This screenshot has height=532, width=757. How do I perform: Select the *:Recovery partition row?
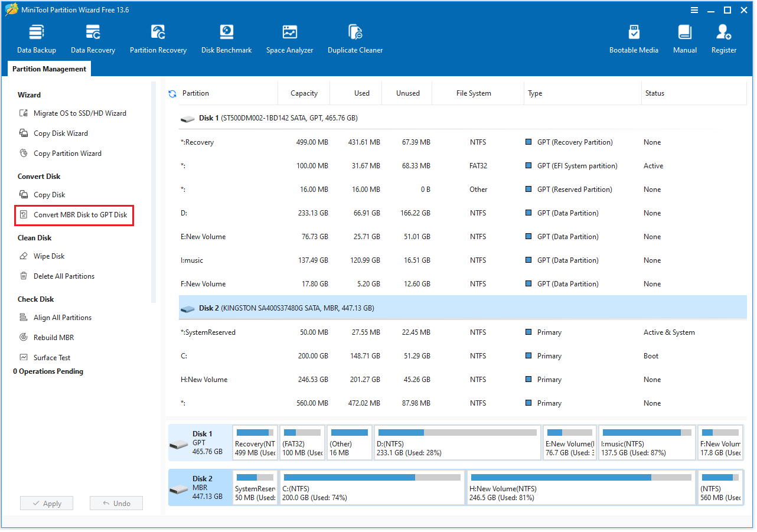coord(463,142)
